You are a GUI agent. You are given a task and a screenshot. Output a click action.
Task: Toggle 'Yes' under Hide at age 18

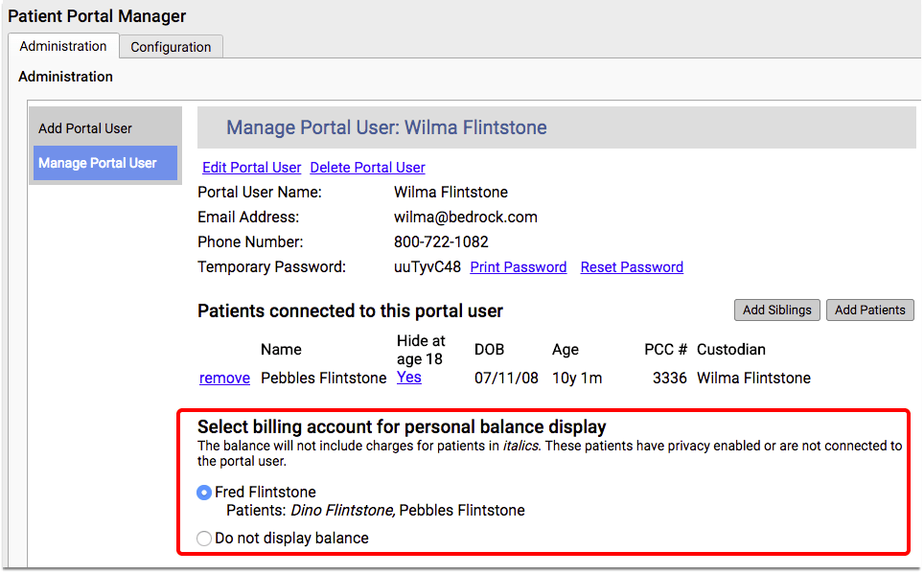tap(408, 377)
